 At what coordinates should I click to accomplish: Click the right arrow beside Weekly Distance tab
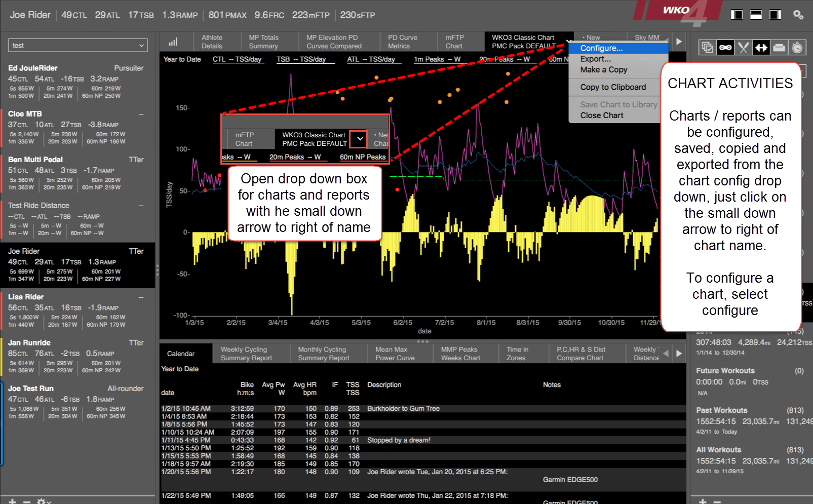[679, 354]
